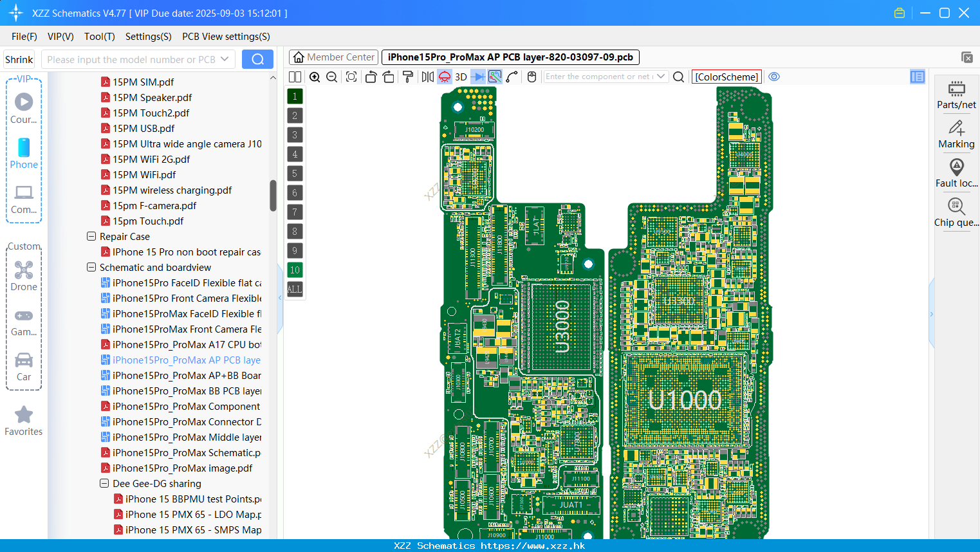980x552 pixels.
Task: Click the blue model search button
Action: (x=257, y=59)
